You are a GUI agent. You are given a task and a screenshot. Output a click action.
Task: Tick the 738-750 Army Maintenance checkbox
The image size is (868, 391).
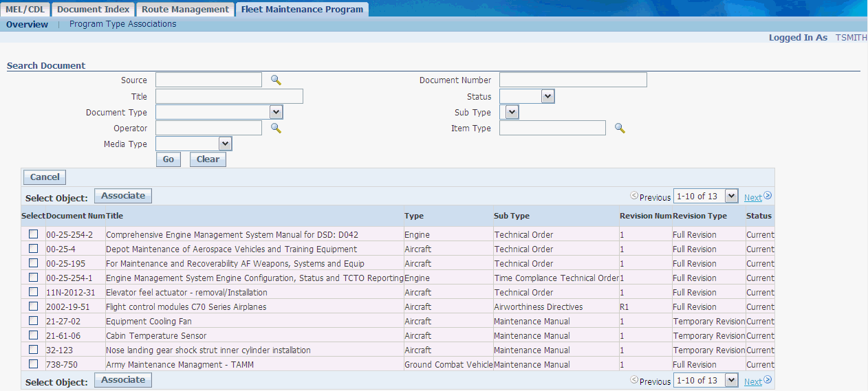[33, 364]
